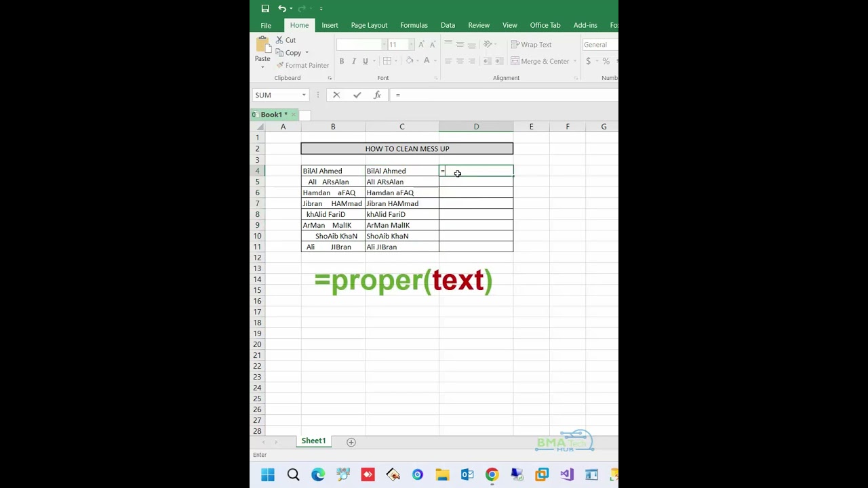Select Top Align icon
This screenshot has height=488, width=868.
448,45
